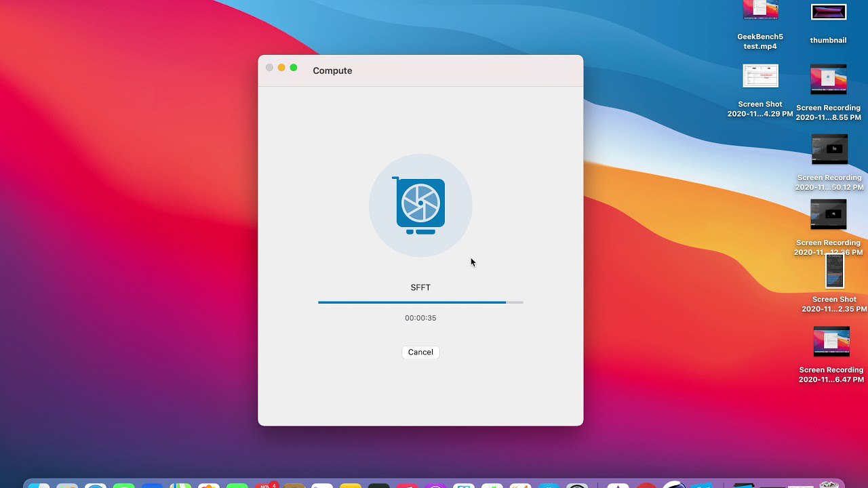
Task: Select GeekBench5 test.mp4 file on desktop
Action: [760, 25]
